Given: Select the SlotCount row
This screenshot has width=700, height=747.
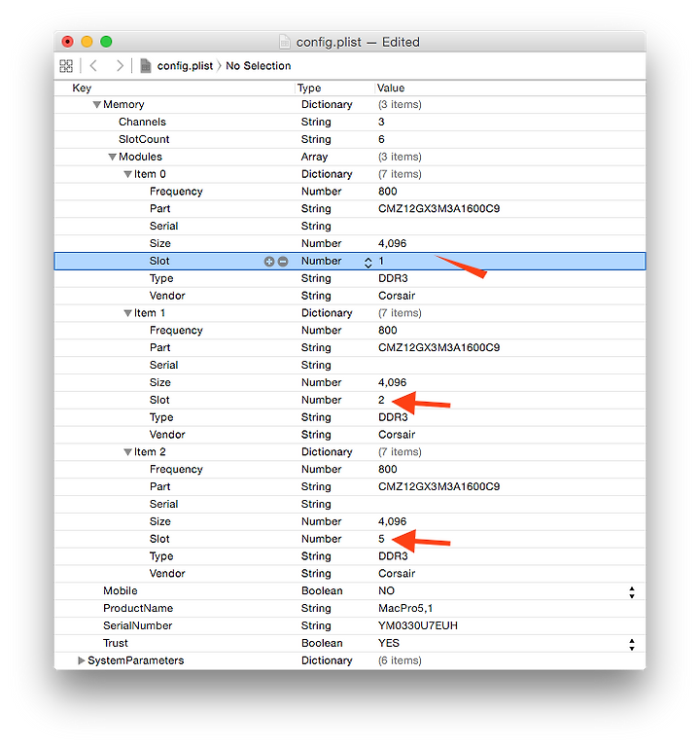Looking at the screenshot, I should [350, 140].
